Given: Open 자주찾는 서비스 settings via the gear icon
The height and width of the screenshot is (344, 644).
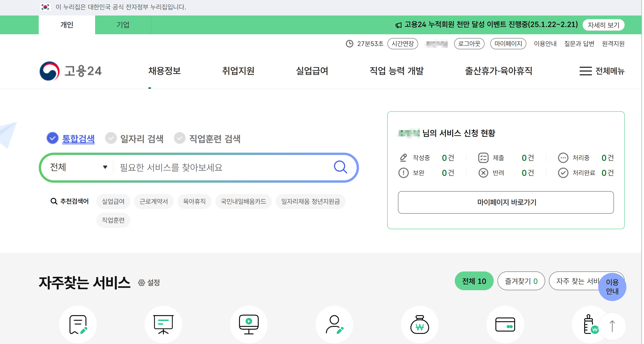Looking at the screenshot, I should [142, 282].
